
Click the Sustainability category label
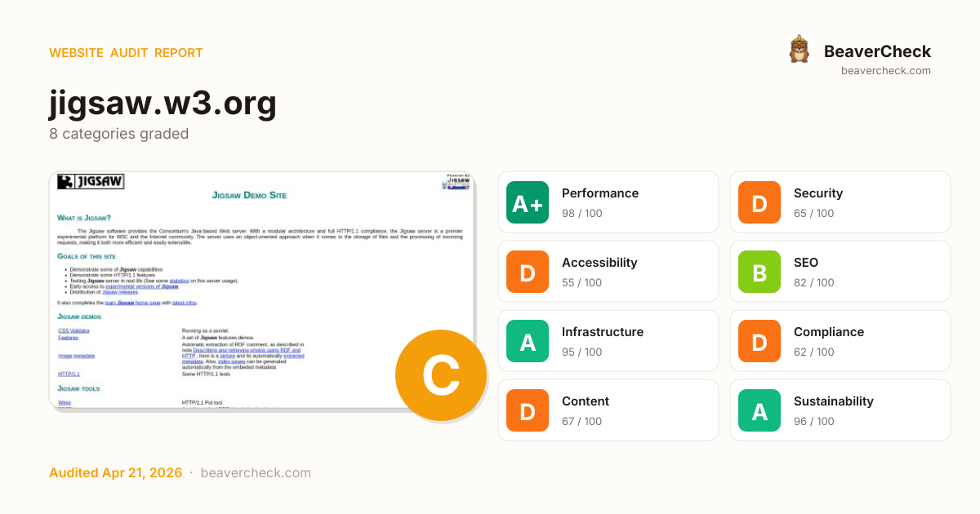coord(833,401)
